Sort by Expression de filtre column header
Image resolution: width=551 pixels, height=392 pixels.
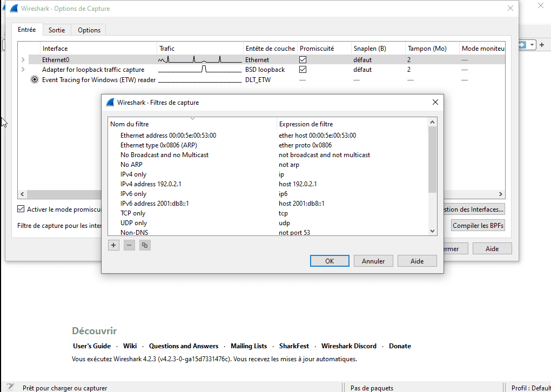pos(352,124)
